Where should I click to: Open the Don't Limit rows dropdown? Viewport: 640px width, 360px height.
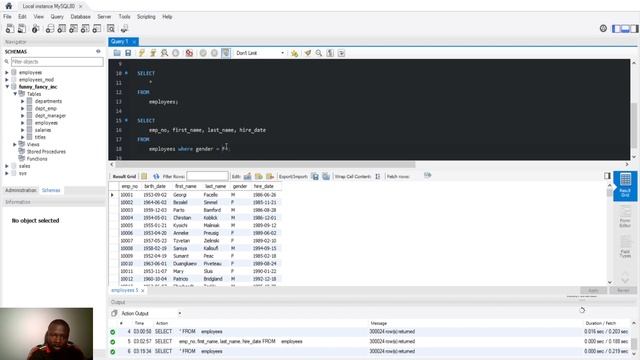[260, 53]
